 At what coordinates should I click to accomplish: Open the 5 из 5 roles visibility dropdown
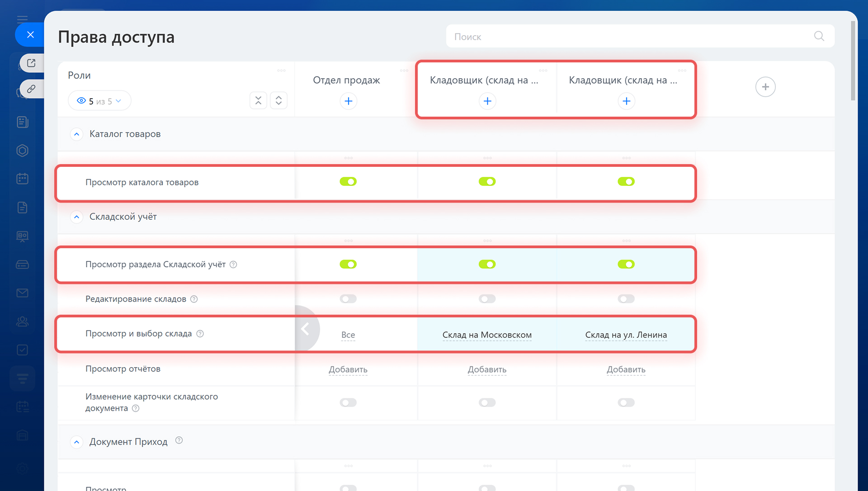[99, 101]
